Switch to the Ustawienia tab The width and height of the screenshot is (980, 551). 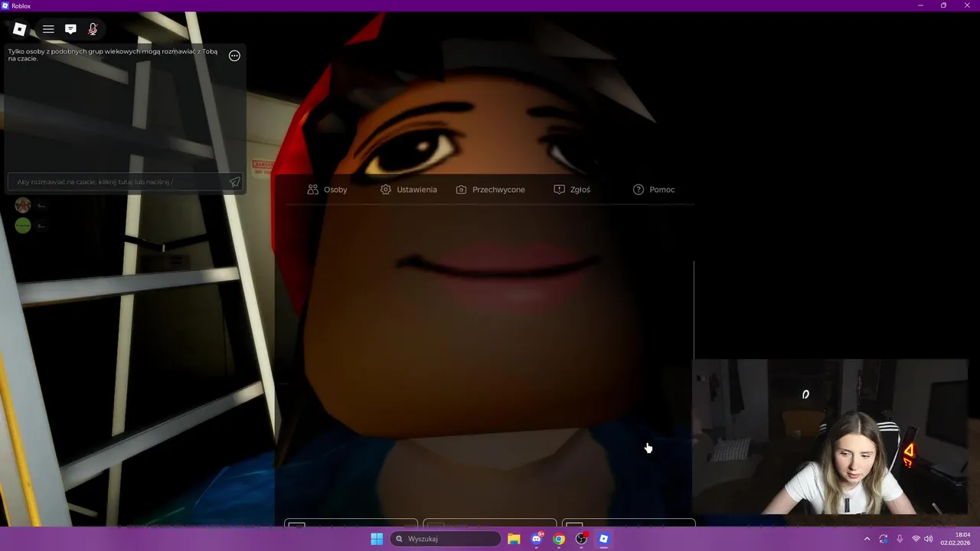[x=408, y=190]
